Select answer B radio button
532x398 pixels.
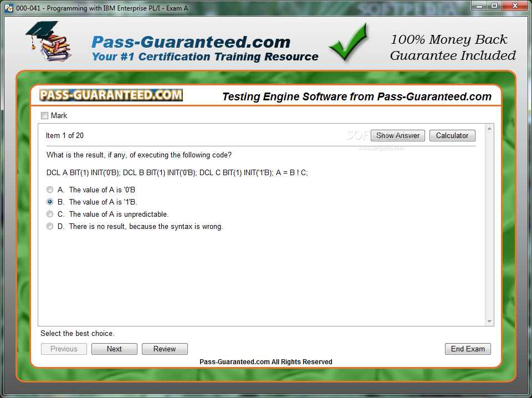coord(50,202)
